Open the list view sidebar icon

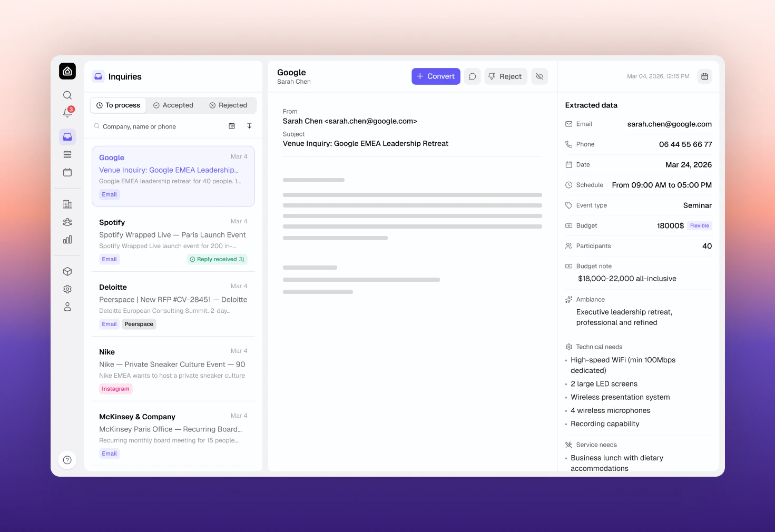67,155
